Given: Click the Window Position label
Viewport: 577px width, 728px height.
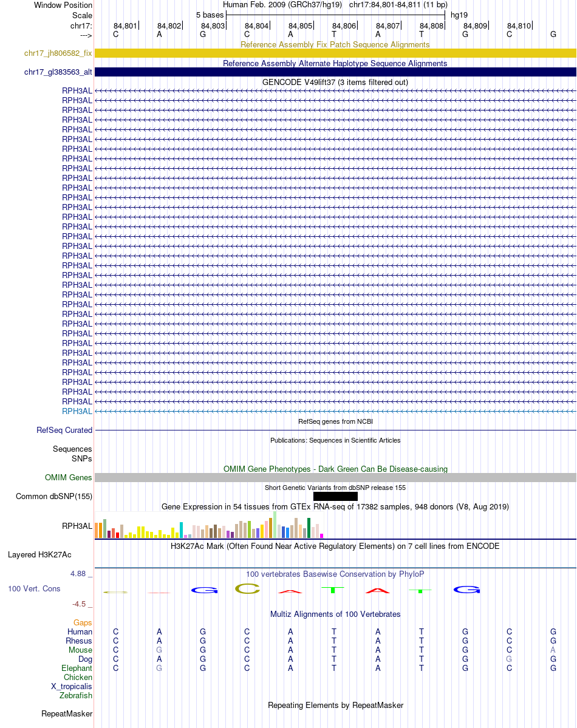Looking at the screenshot, I should 63,5.
